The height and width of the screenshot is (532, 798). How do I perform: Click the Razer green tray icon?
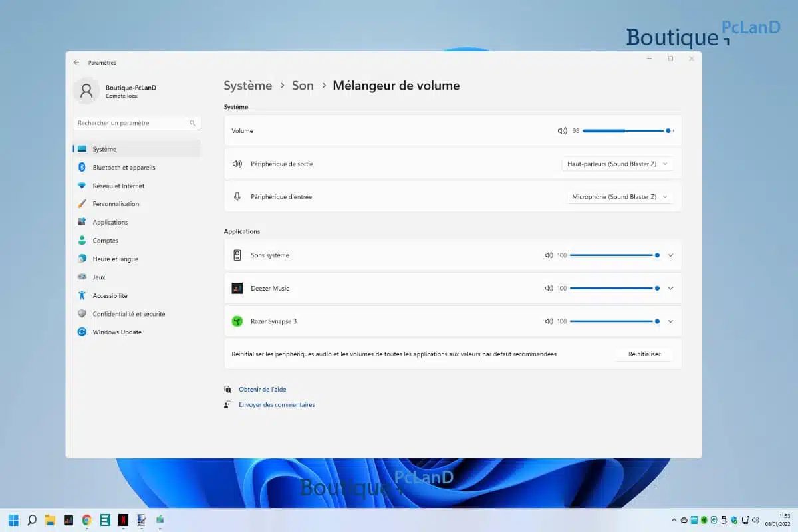click(704, 520)
